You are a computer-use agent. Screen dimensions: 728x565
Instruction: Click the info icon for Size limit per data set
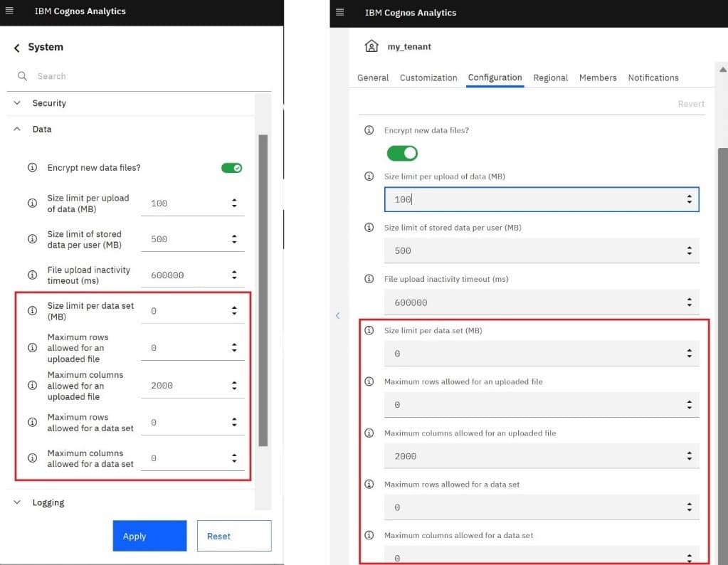coord(32,310)
